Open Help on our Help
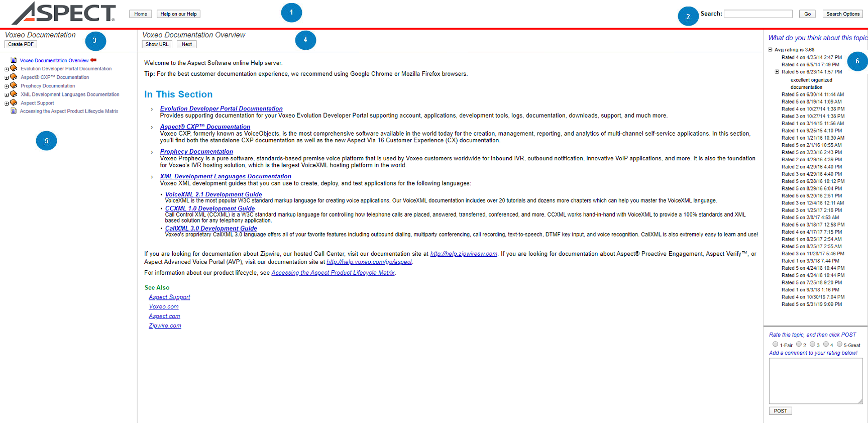The width and height of the screenshot is (868, 425). (x=178, y=14)
